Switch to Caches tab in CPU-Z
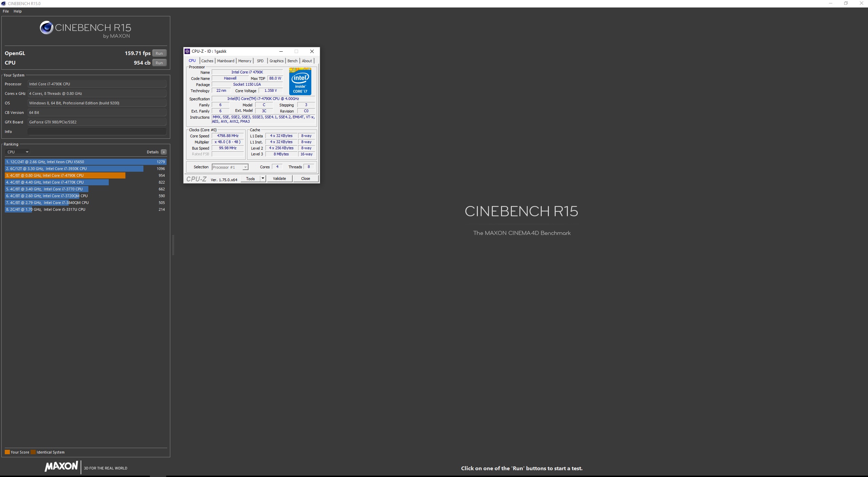The width and height of the screenshot is (868, 477). click(207, 61)
